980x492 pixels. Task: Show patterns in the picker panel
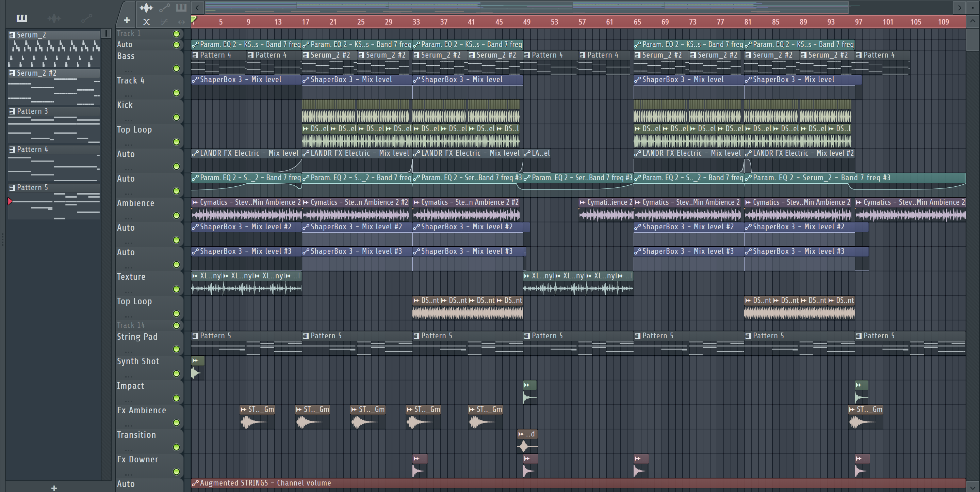pyautogui.click(x=22, y=18)
